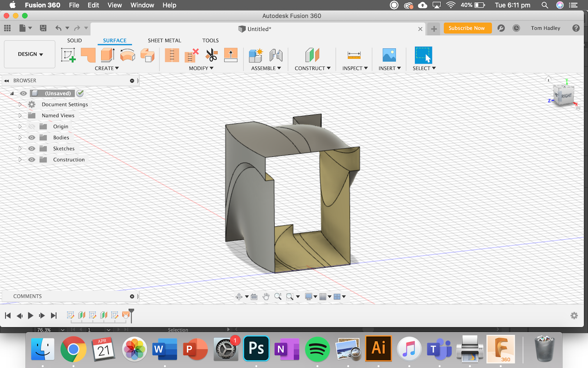Collapse the Unsaved root component
This screenshot has width=588, height=368.
point(12,93)
